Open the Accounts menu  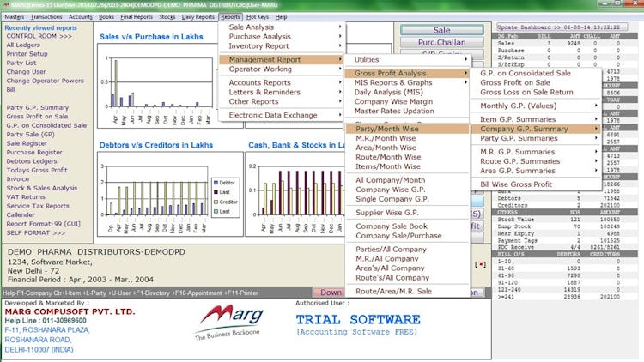pos(81,17)
